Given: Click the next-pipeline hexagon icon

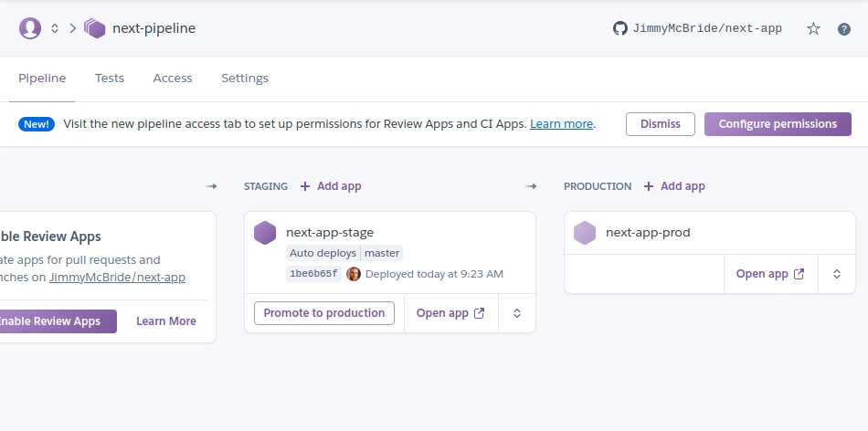Looking at the screenshot, I should click(x=95, y=28).
